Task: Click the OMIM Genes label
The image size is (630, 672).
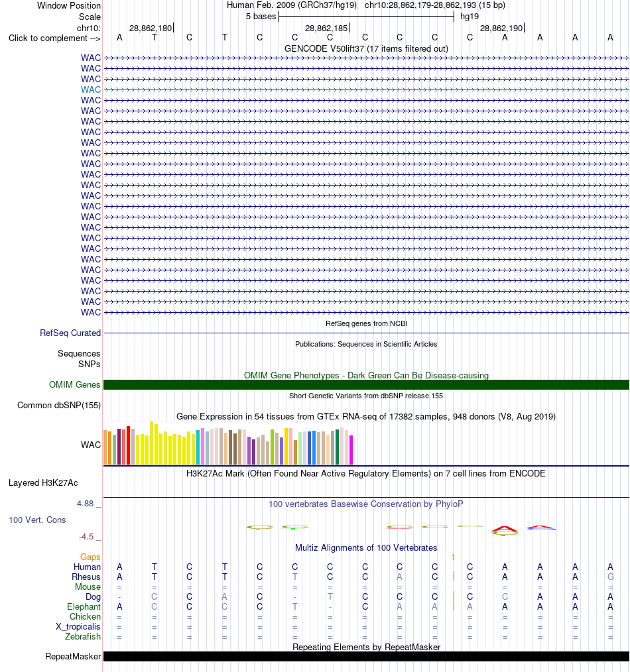Action: [75, 385]
